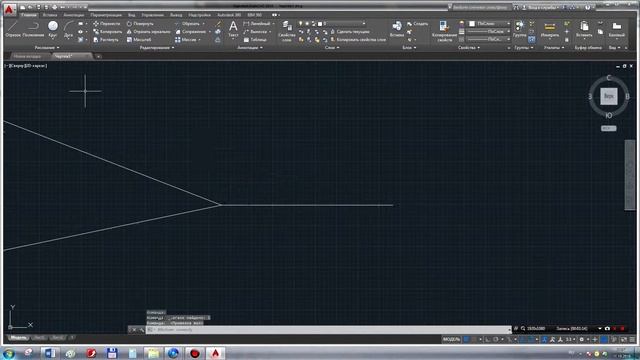Click the Перенести (Move) tool
Screen dimensions: 640x360
point(107,24)
